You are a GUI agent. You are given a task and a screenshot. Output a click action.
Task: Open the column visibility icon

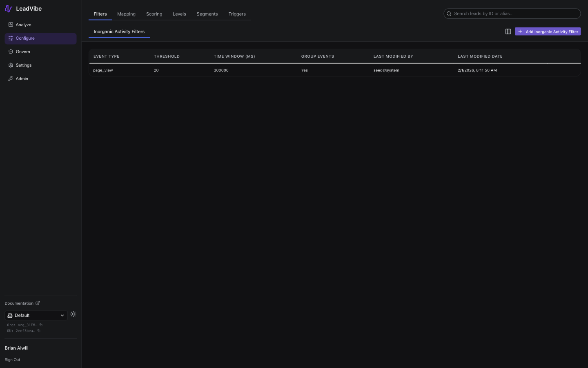click(x=508, y=31)
